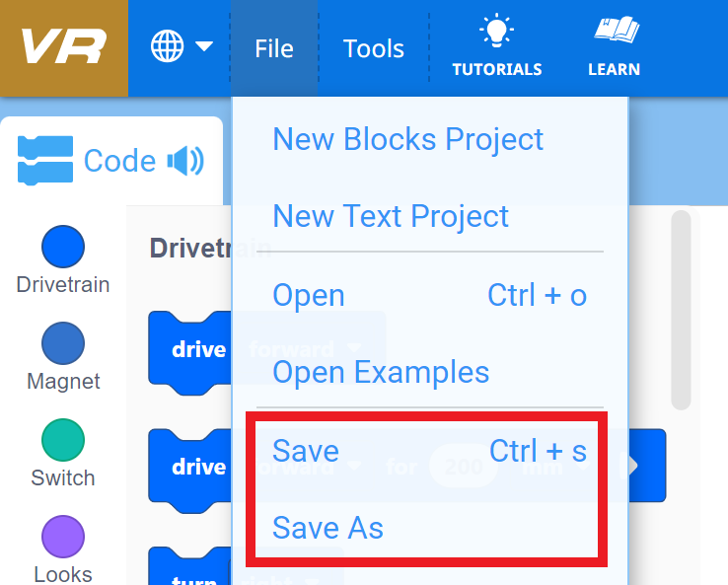Select Open Examples menu entry
Screen dimensions: 728x585
tap(381, 372)
